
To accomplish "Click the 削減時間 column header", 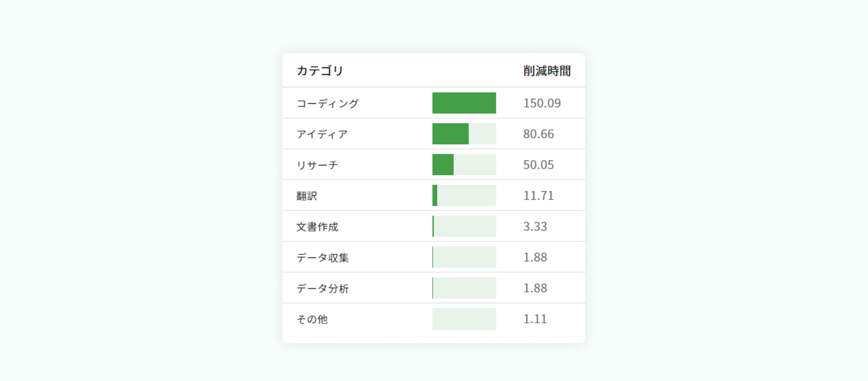I will 547,71.
